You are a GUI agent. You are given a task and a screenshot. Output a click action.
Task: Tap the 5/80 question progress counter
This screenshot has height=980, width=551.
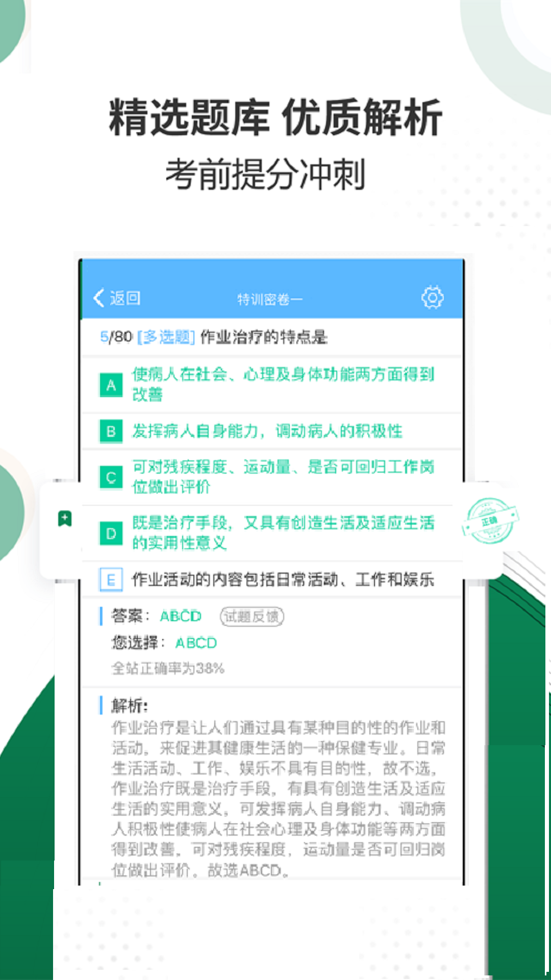[x=116, y=337]
